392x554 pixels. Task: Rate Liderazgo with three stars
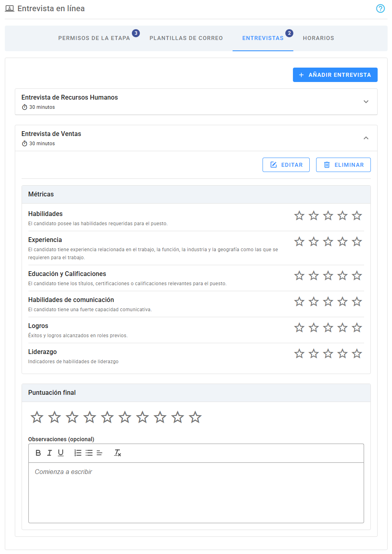(x=328, y=354)
